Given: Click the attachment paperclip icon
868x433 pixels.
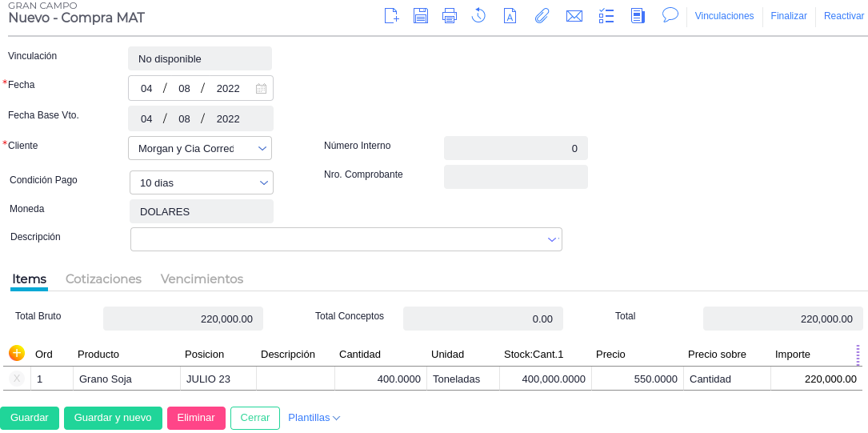Looking at the screenshot, I should click(542, 16).
